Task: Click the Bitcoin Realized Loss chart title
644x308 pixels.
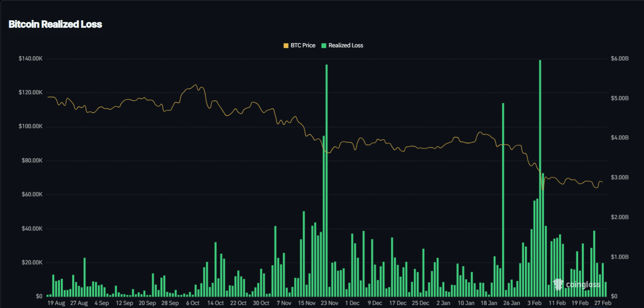Action: tap(55, 24)
